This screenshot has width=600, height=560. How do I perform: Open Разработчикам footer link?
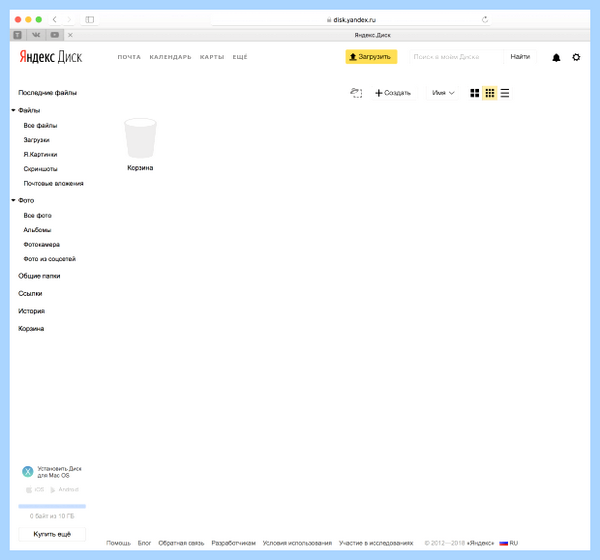pos(233,543)
